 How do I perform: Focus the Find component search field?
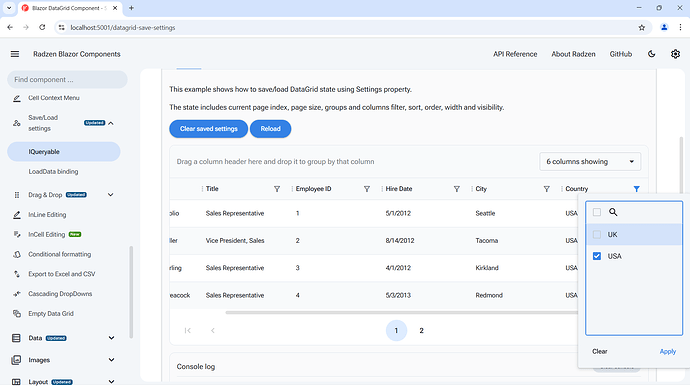point(67,80)
